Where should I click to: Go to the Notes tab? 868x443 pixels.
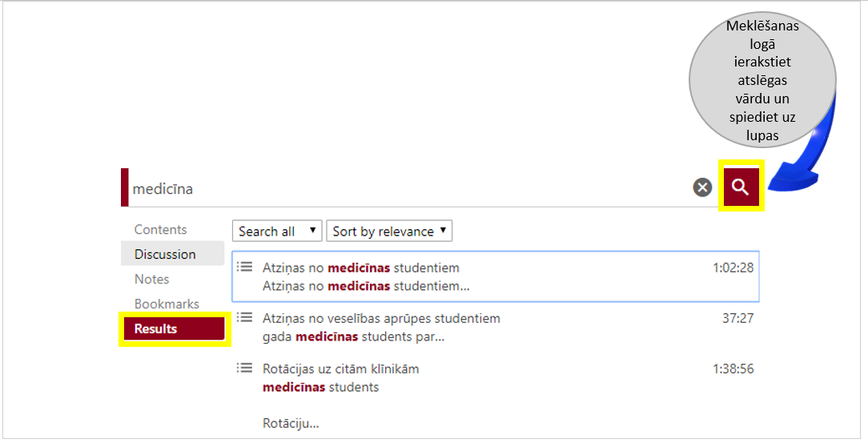coord(152,279)
